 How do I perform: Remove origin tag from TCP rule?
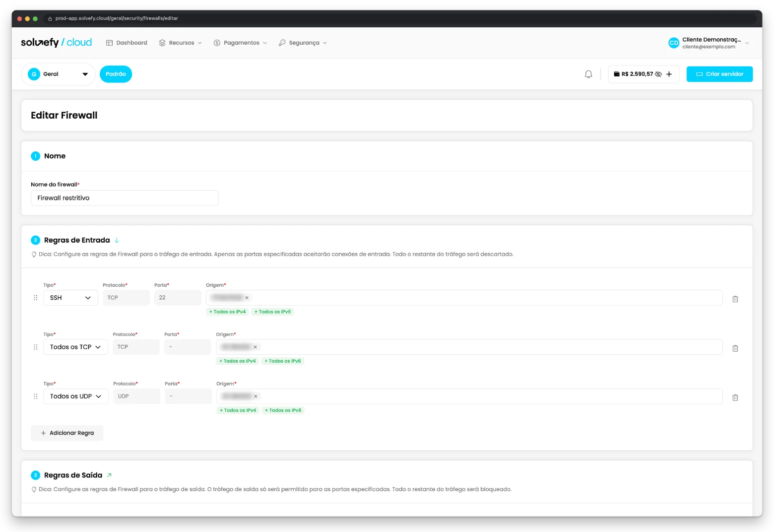coord(256,347)
